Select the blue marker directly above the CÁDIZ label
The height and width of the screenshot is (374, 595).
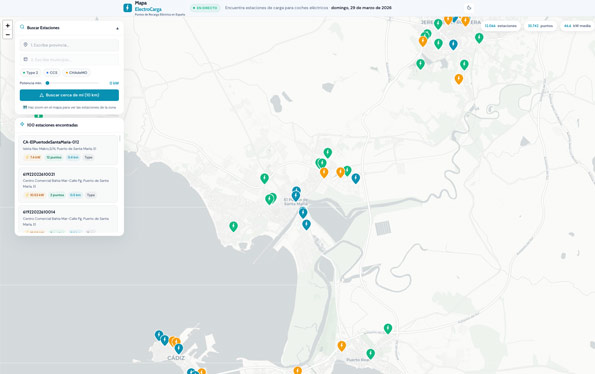pyautogui.click(x=179, y=348)
